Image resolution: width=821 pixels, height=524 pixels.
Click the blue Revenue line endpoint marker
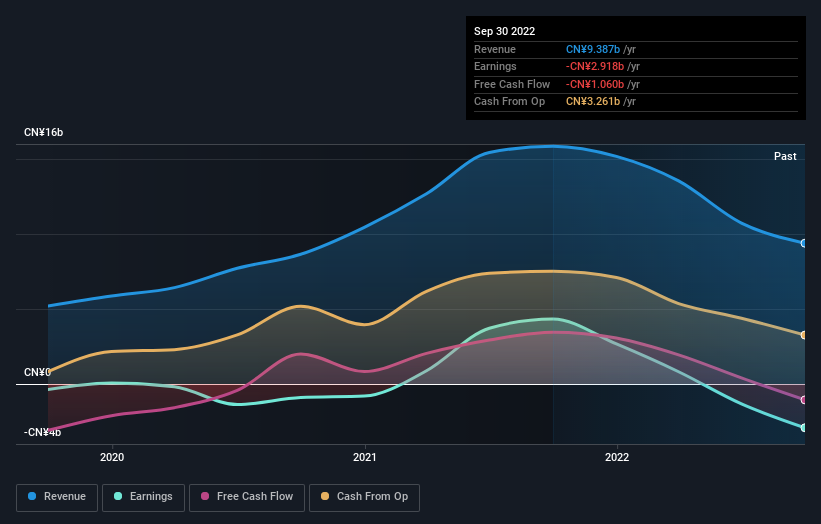803,243
